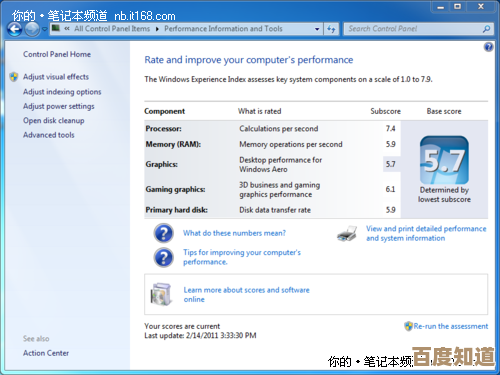
Task: Click the shield icon beside Adjust visual effects
Action: click(14, 77)
